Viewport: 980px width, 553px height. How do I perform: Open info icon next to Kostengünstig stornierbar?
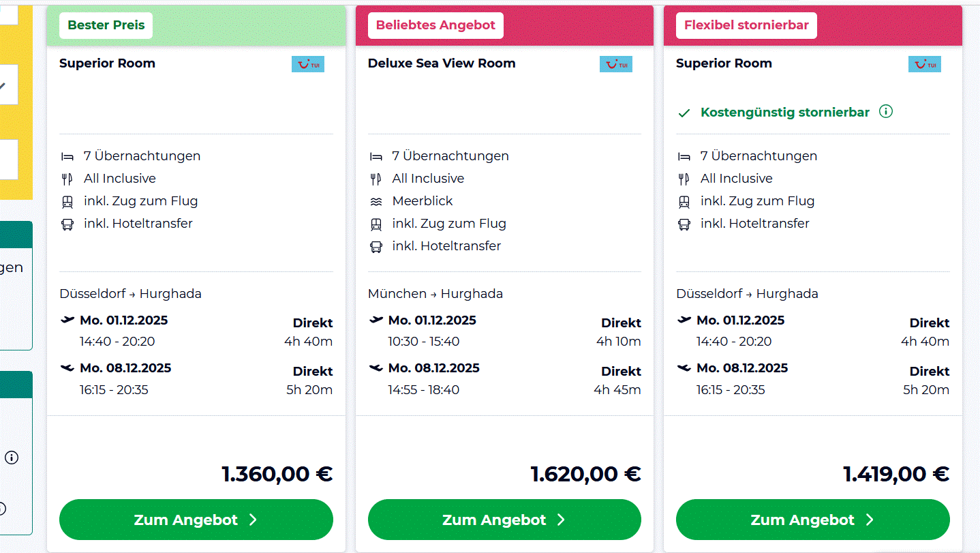click(886, 112)
